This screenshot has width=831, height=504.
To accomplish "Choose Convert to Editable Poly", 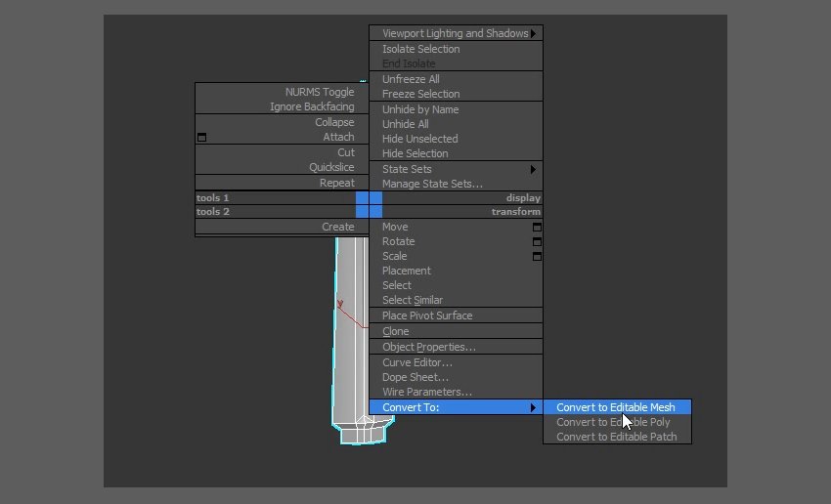I will pos(613,422).
